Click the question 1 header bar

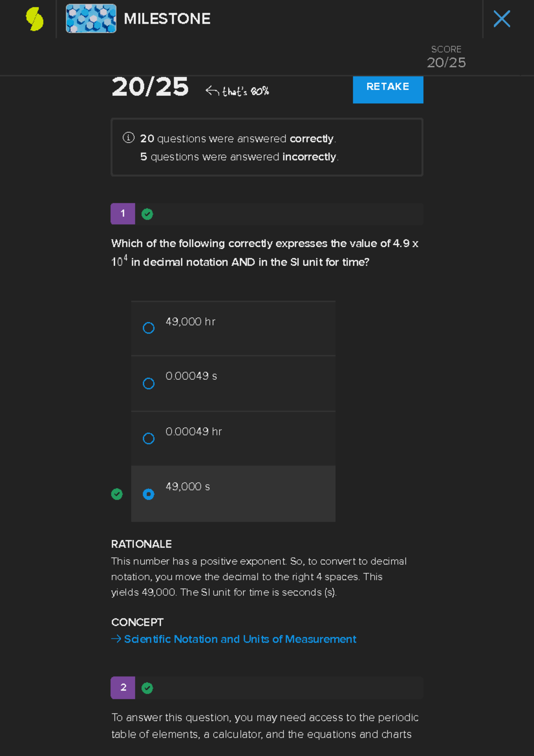click(285, 214)
